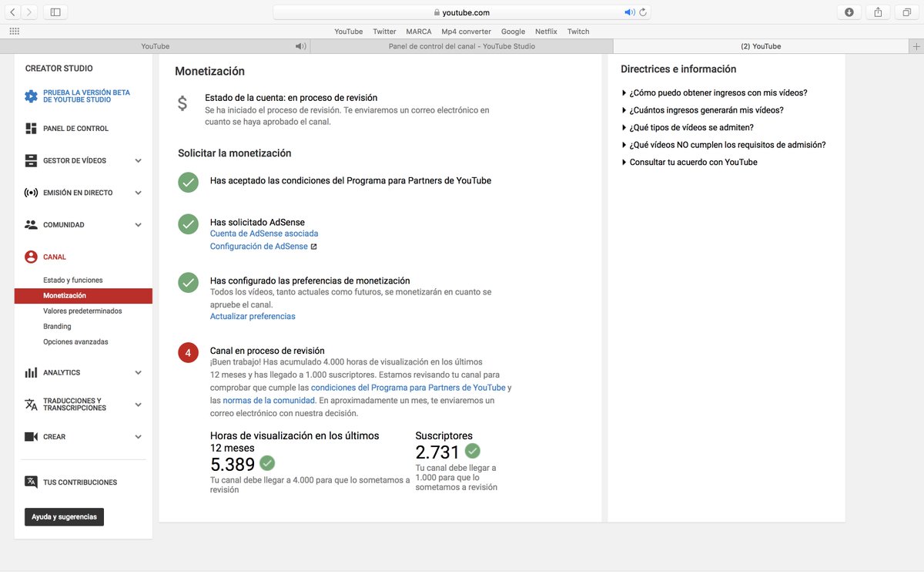
Task: Switch to Panel de control del canal tab
Action: click(x=461, y=46)
